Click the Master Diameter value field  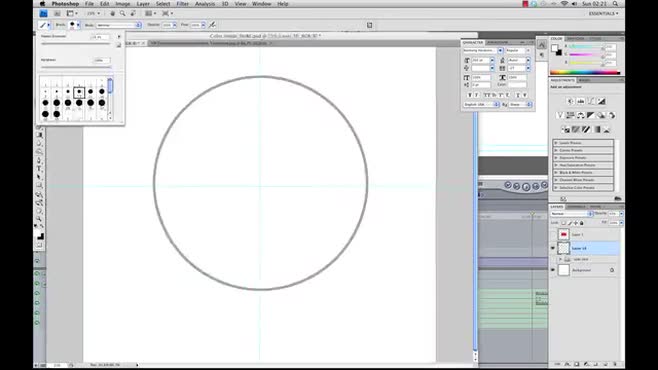point(101,37)
